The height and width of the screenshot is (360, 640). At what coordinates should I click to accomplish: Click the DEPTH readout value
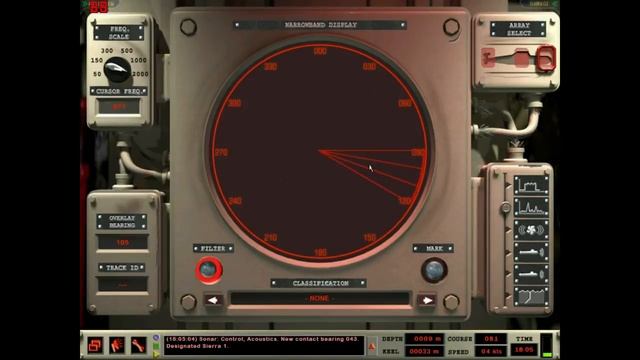424,339
